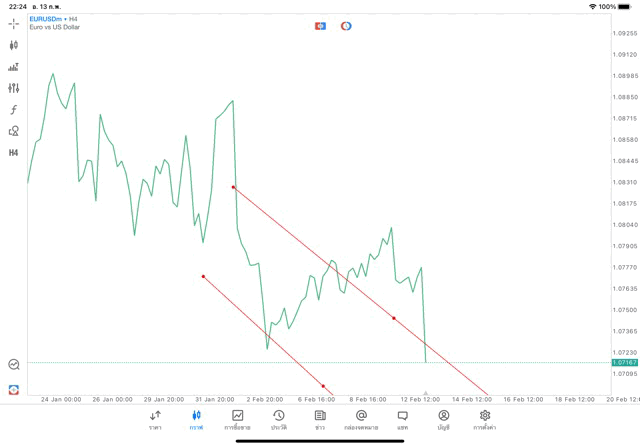Switch chart type via candlestick icon
Image resolution: width=640 pixels, height=447 pixels.
pos(13,45)
